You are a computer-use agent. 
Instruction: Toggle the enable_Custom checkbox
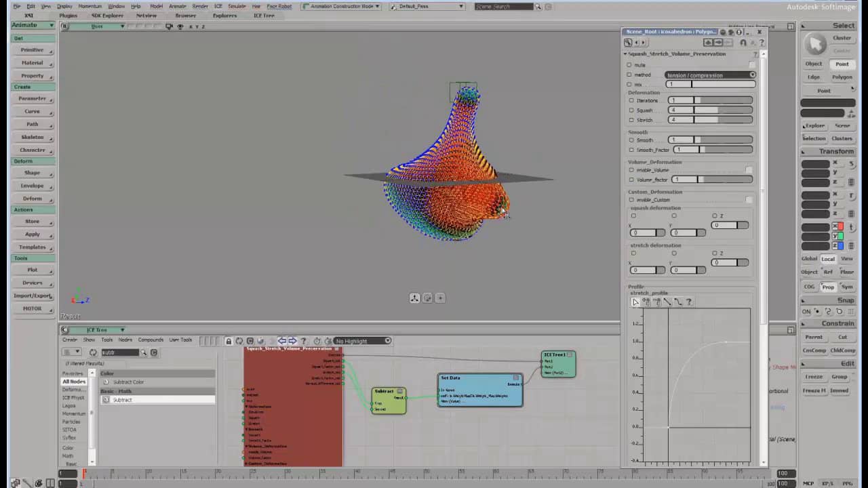click(749, 200)
